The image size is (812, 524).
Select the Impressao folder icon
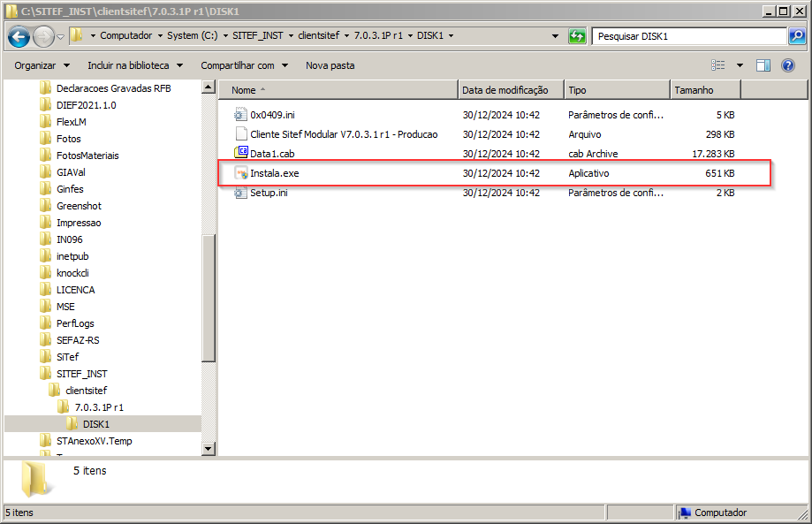pos(46,223)
